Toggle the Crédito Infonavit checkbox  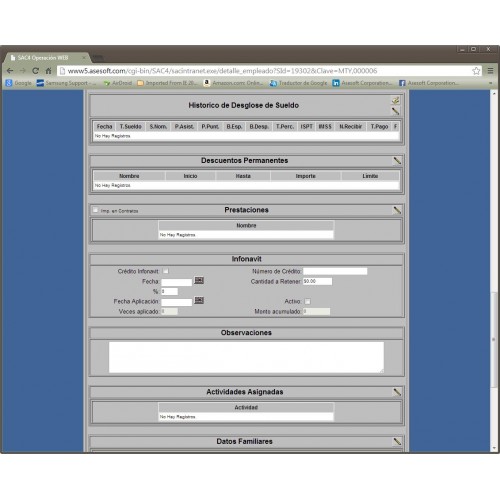166,271
